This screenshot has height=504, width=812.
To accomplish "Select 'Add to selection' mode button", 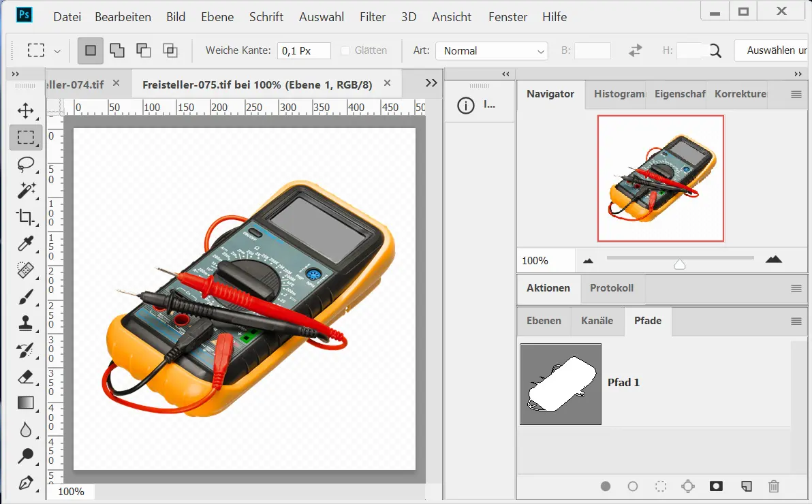I will pyautogui.click(x=117, y=50).
